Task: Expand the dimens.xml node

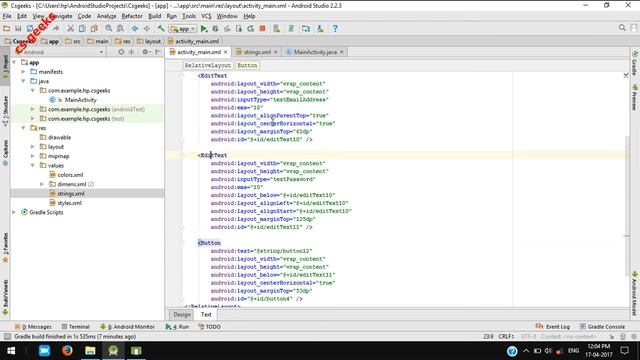Action: [42, 184]
